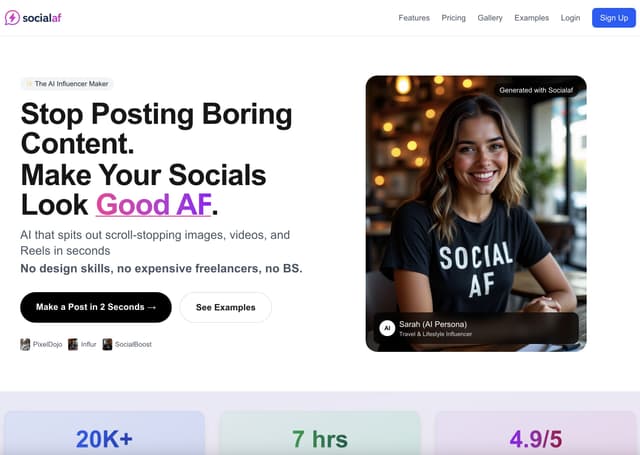
Task: Click the Sarah (AI Persona) caption text
Action: coord(435,323)
